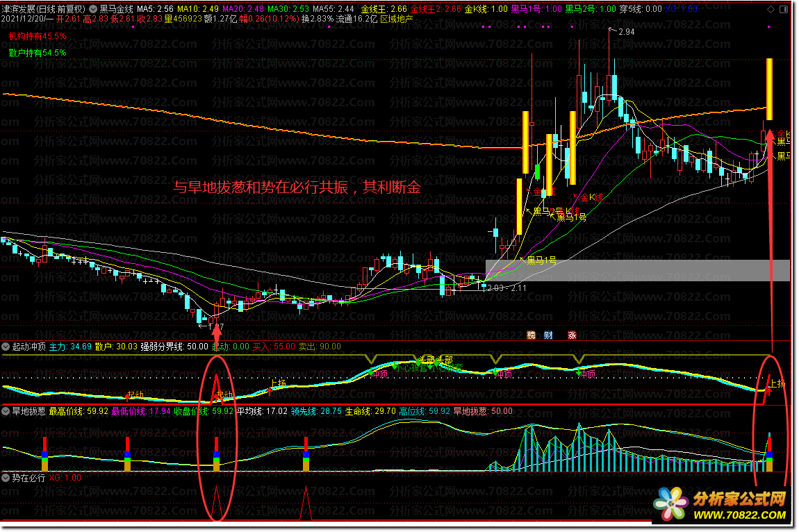Viewport: 799px width, 532px height.
Task: Click the 金线王: 2.66 label
Action: tap(384, 9)
